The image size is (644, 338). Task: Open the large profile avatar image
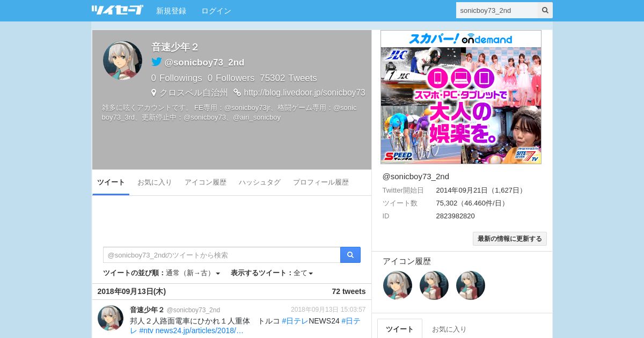[122, 60]
